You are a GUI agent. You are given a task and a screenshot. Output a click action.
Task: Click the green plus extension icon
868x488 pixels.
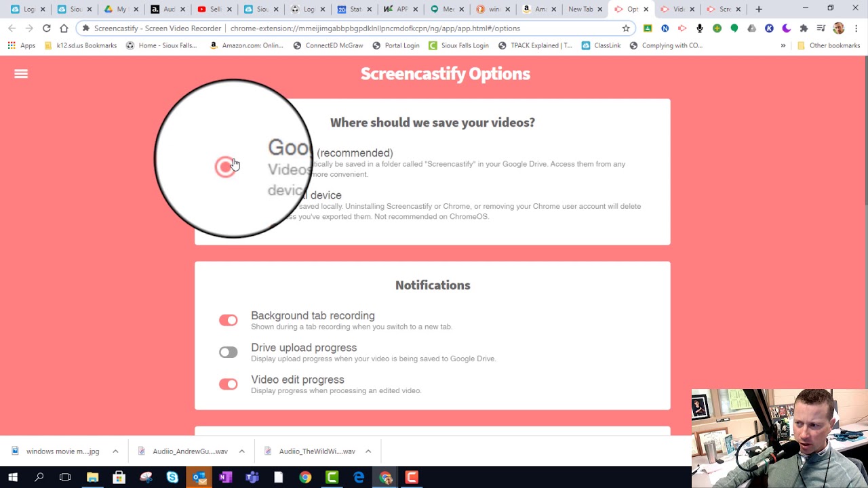[x=717, y=28]
